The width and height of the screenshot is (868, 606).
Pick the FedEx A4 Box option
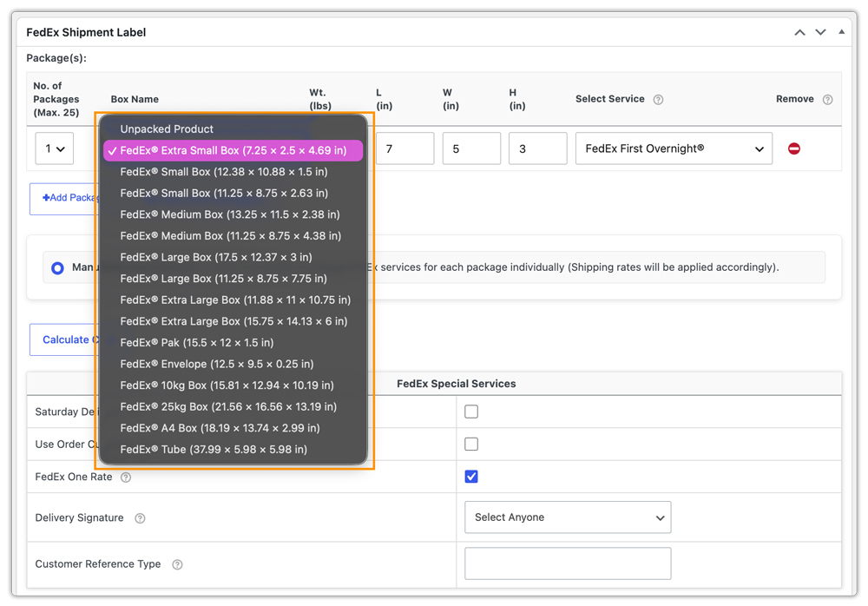coord(233,428)
